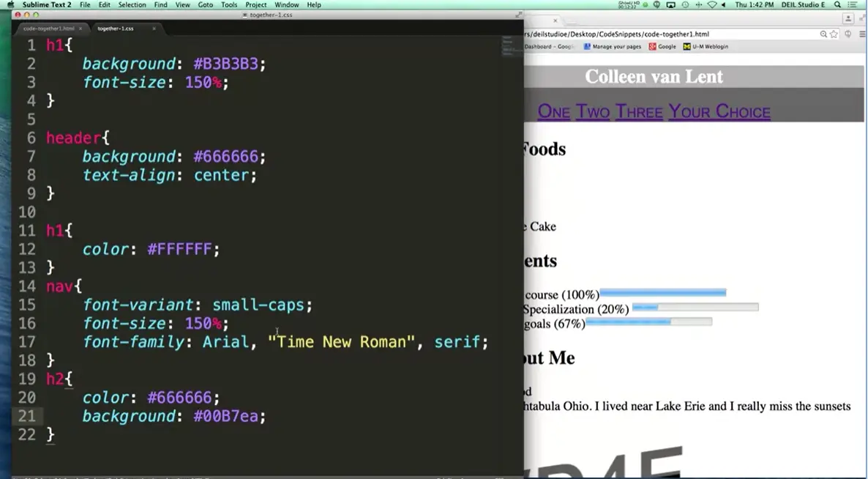Open the browser hamburger menu

pyautogui.click(x=863, y=34)
